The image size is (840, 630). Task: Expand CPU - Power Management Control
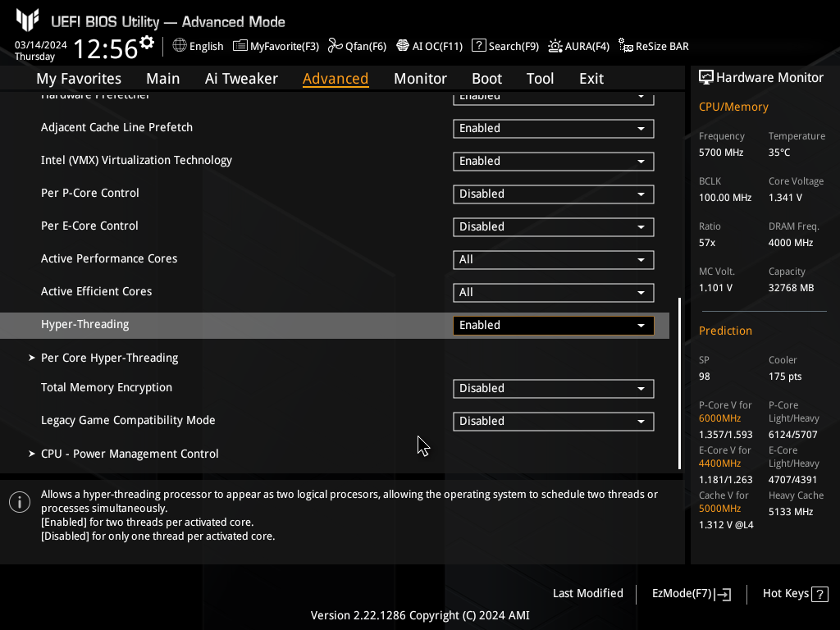130,454
